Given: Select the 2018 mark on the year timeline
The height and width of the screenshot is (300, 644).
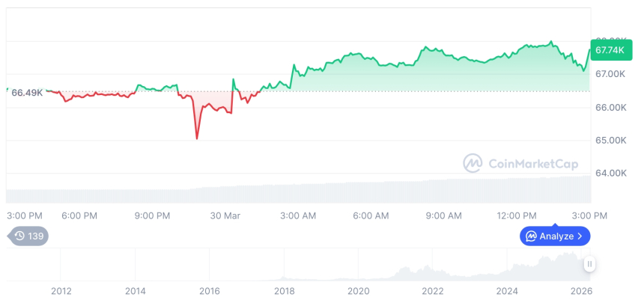Looking at the screenshot, I should pos(284,291).
